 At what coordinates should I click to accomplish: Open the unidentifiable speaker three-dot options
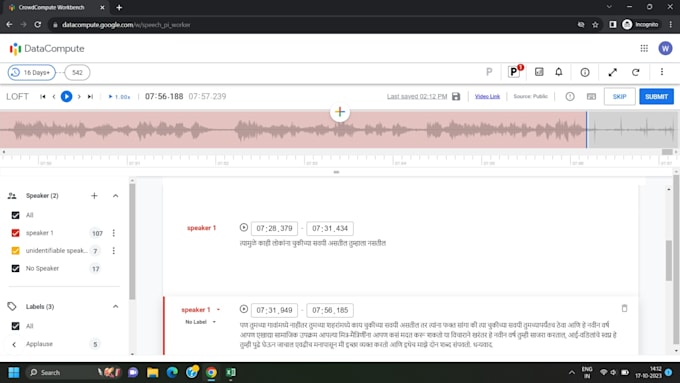(x=114, y=251)
